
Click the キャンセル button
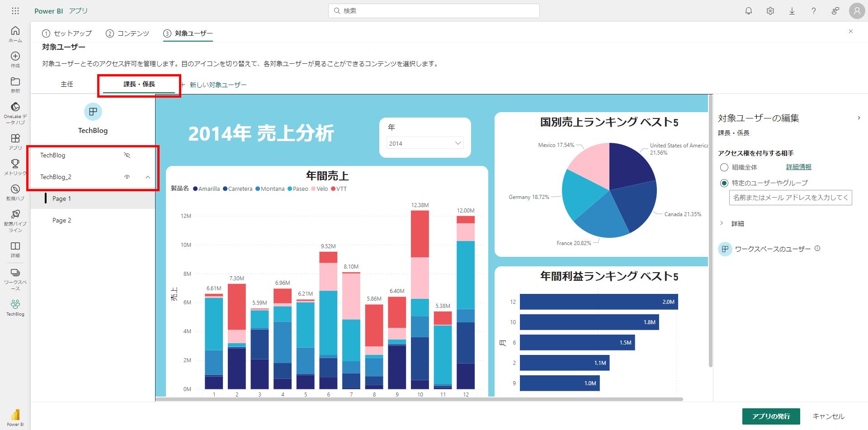[x=828, y=416]
